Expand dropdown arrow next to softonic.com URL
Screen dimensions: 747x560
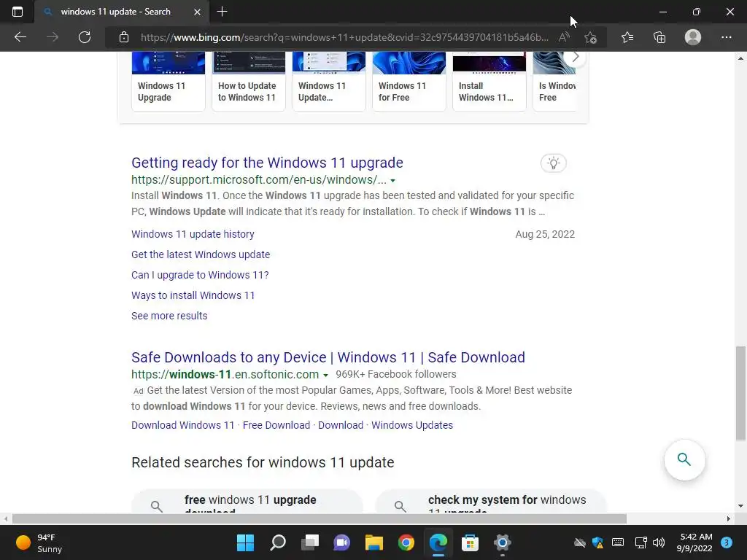pyautogui.click(x=325, y=376)
